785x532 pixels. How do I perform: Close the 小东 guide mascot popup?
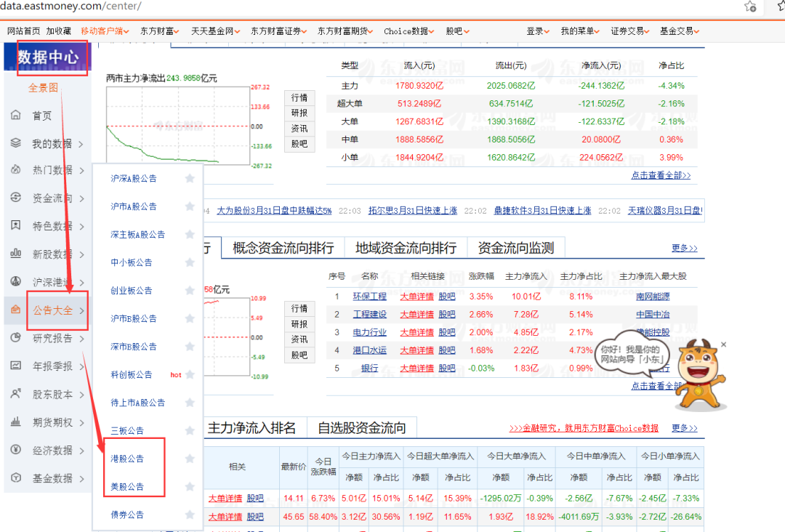coord(723,344)
